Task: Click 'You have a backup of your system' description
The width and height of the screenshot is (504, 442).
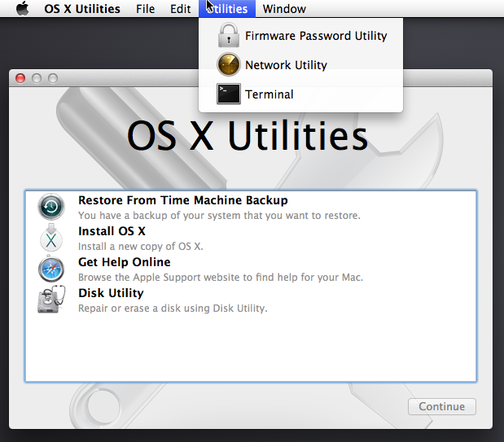Action: (x=219, y=215)
